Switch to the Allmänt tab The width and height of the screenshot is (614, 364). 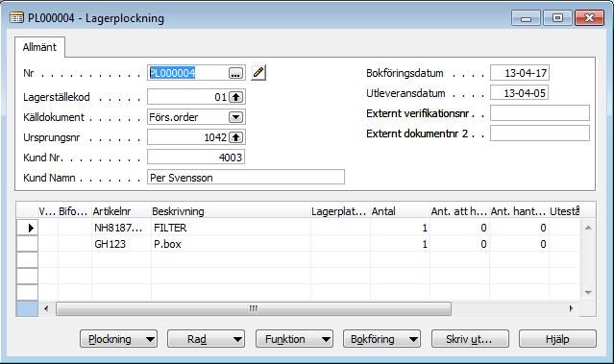tap(39, 47)
